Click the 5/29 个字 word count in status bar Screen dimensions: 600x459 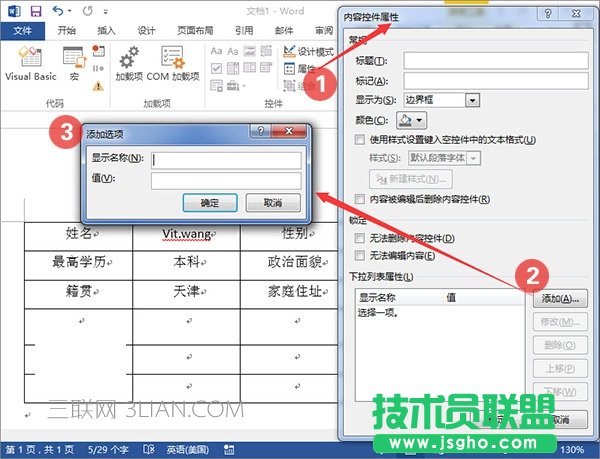pos(108,449)
